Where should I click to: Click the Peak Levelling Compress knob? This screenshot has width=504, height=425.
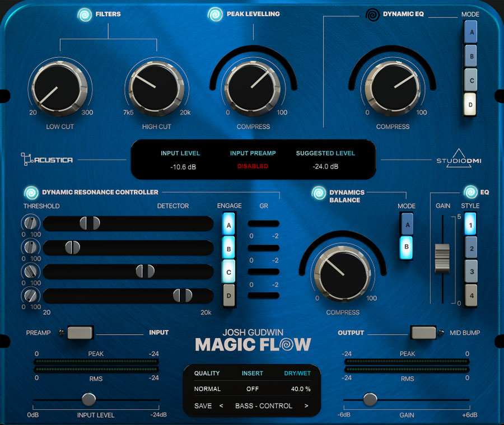point(253,87)
